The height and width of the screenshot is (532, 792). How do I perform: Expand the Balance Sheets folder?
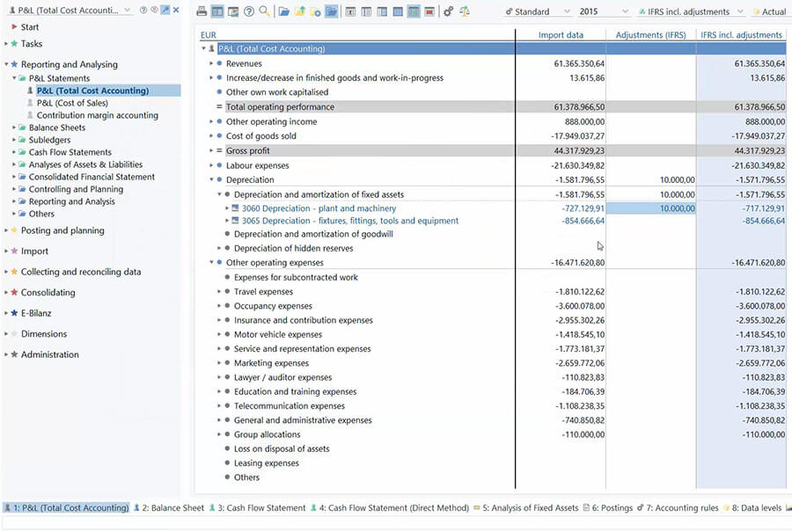pos(14,128)
